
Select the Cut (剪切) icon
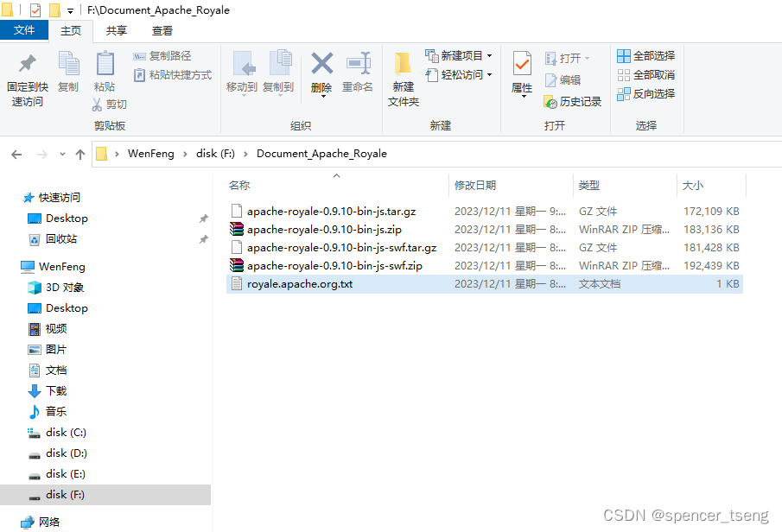pos(99,104)
